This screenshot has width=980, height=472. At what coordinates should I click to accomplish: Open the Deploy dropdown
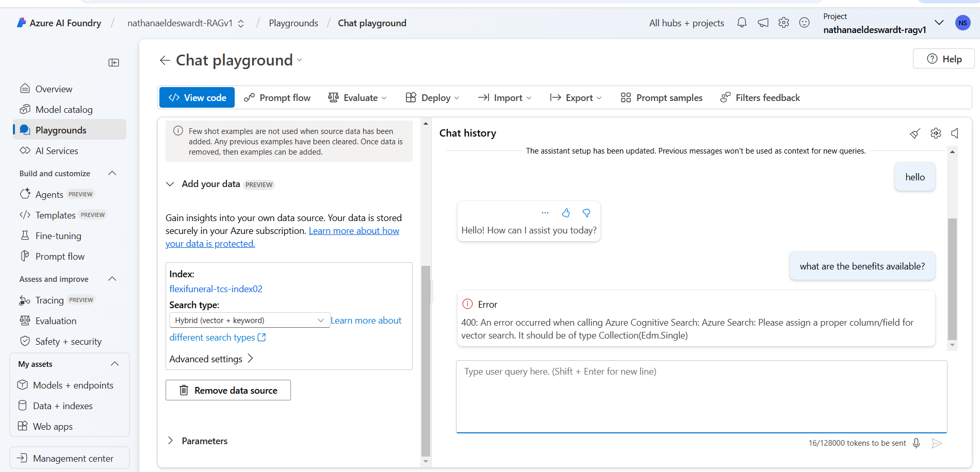(432, 97)
